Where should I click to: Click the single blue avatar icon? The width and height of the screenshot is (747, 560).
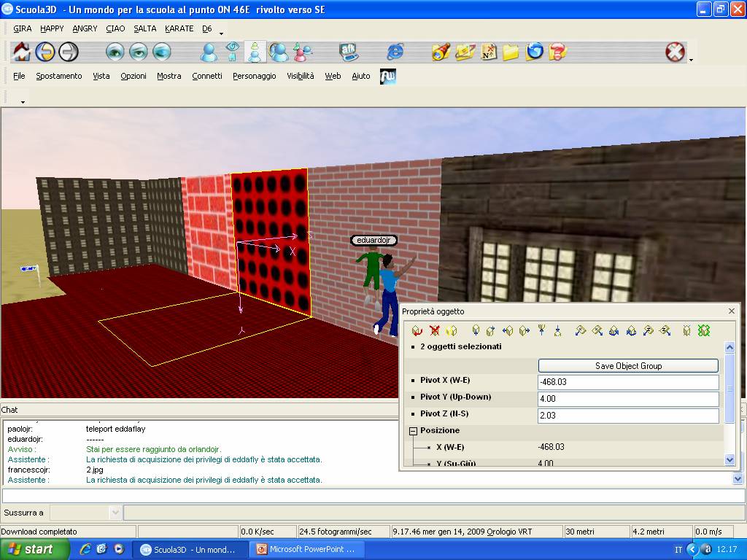click(209, 52)
